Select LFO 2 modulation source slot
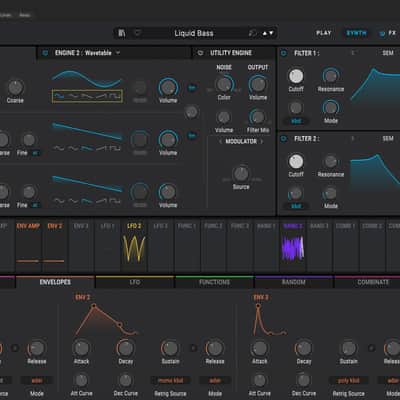Viewport: 400px width, 400px height. point(134,245)
